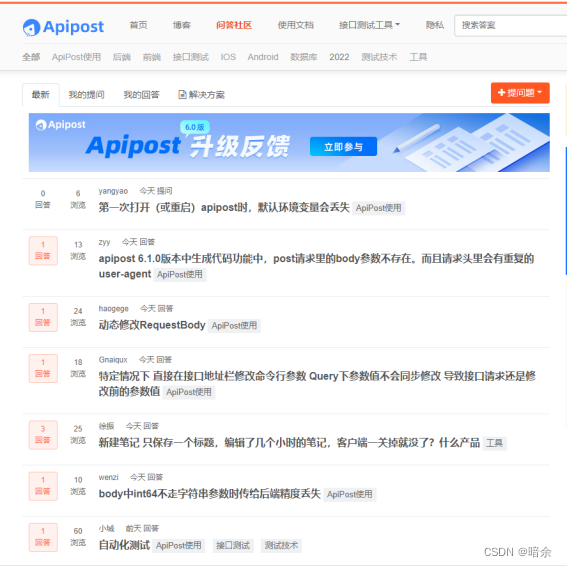Click 接口测试 tag on 自动化测试 question
This screenshot has width=567, height=567.
tap(233, 546)
